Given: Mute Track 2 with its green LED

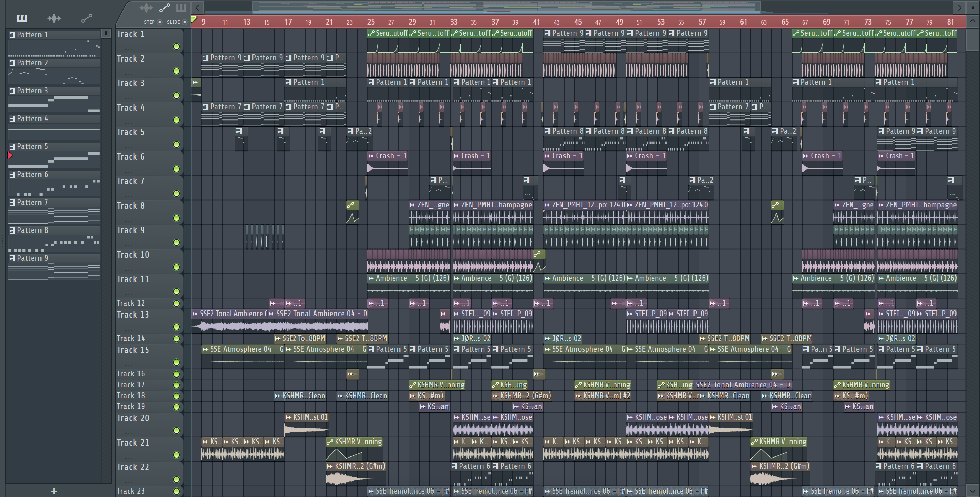Looking at the screenshot, I should 176,71.
